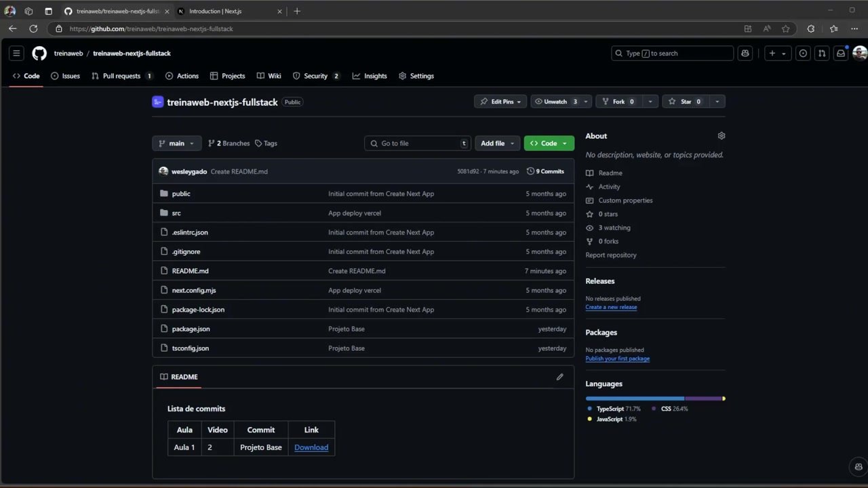Open the create new plus dropdown
This screenshot has height=488, width=868.
coord(778,54)
